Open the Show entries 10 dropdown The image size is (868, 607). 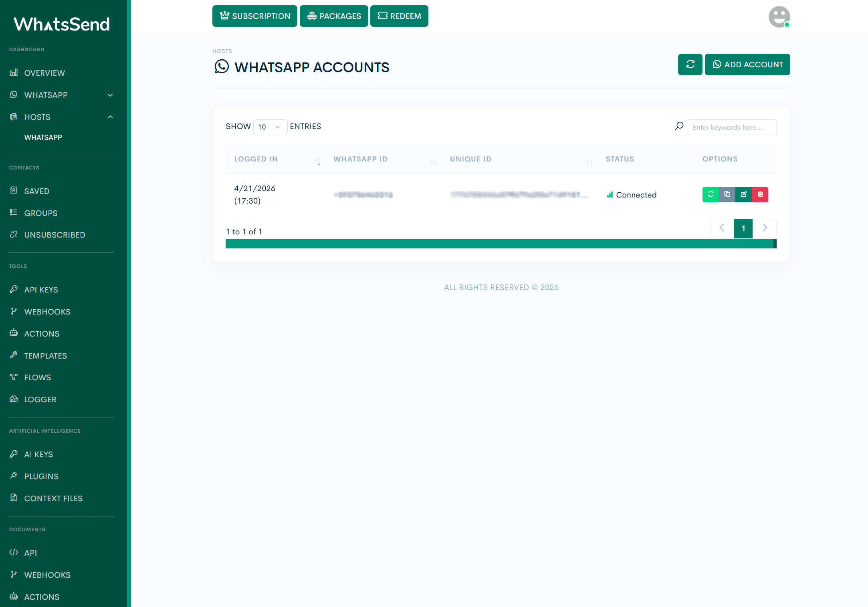(x=270, y=127)
